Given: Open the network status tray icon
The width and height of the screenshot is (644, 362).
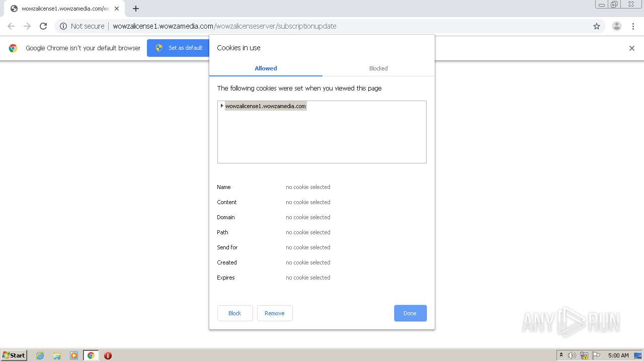Looking at the screenshot, I should [584, 355].
